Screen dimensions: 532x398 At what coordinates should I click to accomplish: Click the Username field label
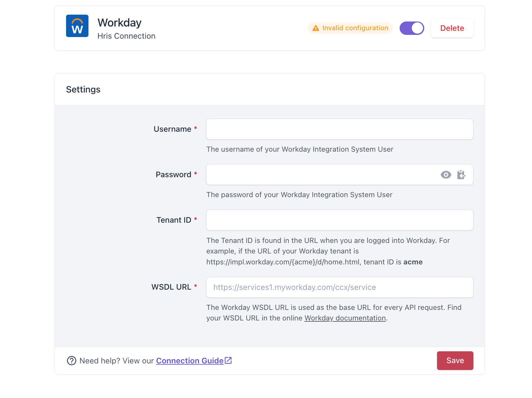(172, 129)
